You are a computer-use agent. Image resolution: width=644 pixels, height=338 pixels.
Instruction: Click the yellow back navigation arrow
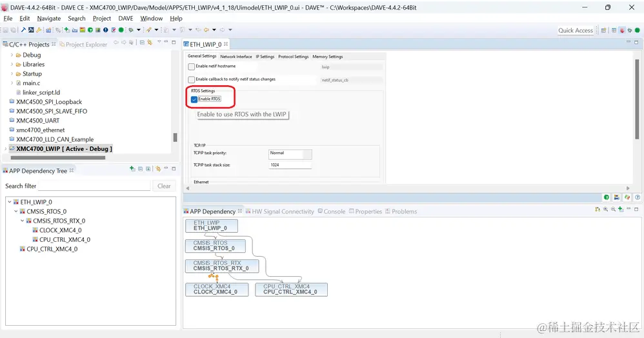[206, 30]
